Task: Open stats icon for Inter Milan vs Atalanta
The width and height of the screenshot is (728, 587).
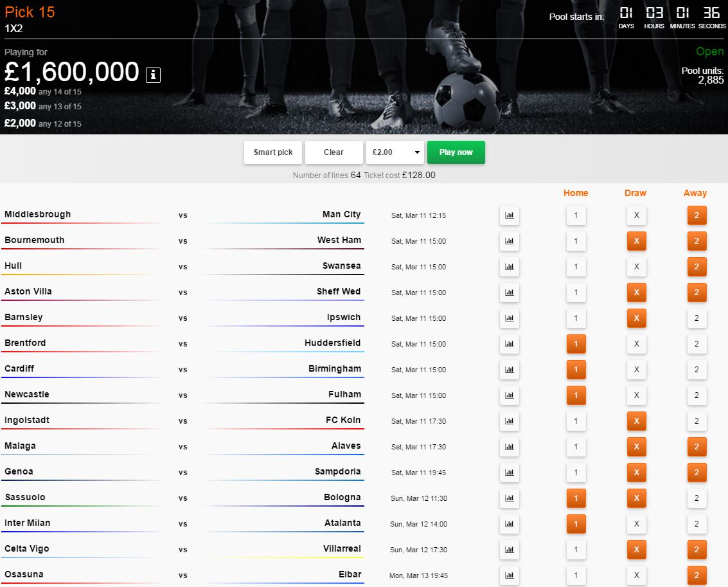Action: [x=509, y=524]
